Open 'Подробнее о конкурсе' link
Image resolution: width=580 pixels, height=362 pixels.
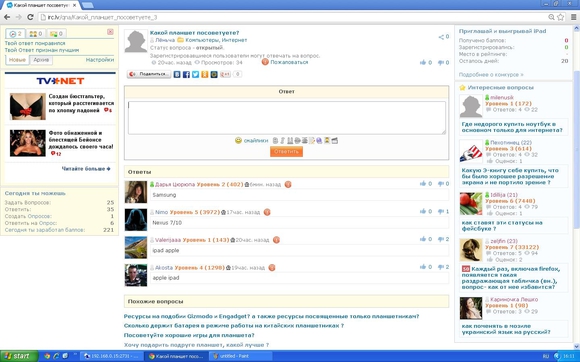point(491,75)
